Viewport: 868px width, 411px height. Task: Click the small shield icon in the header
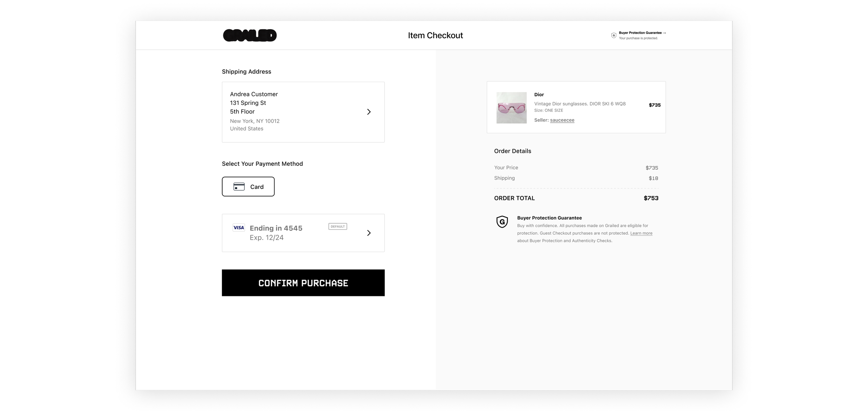click(614, 35)
